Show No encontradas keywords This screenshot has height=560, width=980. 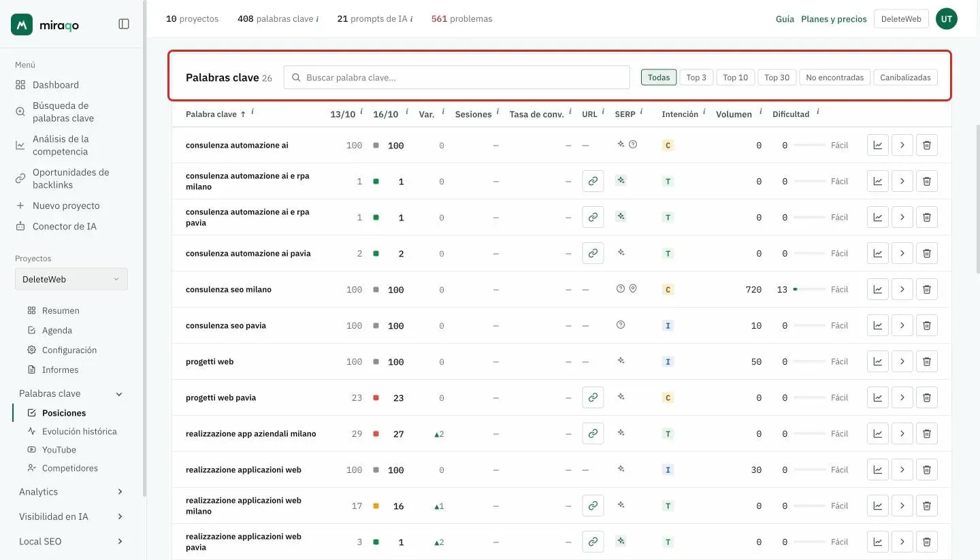pos(835,78)
